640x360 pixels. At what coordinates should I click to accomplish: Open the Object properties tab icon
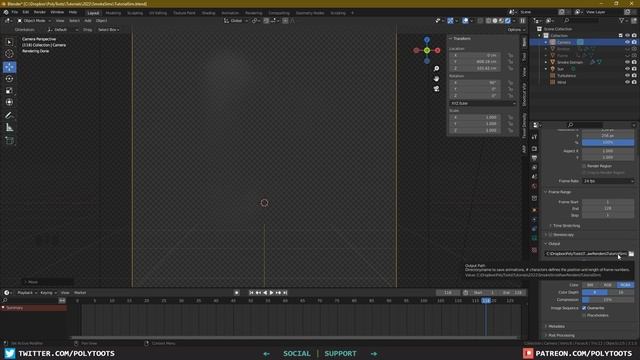(x=534, y=210)
